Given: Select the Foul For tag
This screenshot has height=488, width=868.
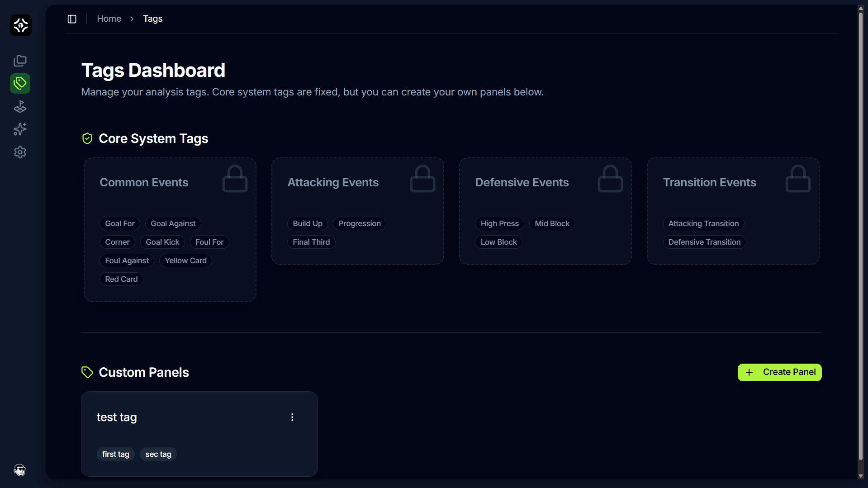Looking at the screenshot, I should [209, 242].
